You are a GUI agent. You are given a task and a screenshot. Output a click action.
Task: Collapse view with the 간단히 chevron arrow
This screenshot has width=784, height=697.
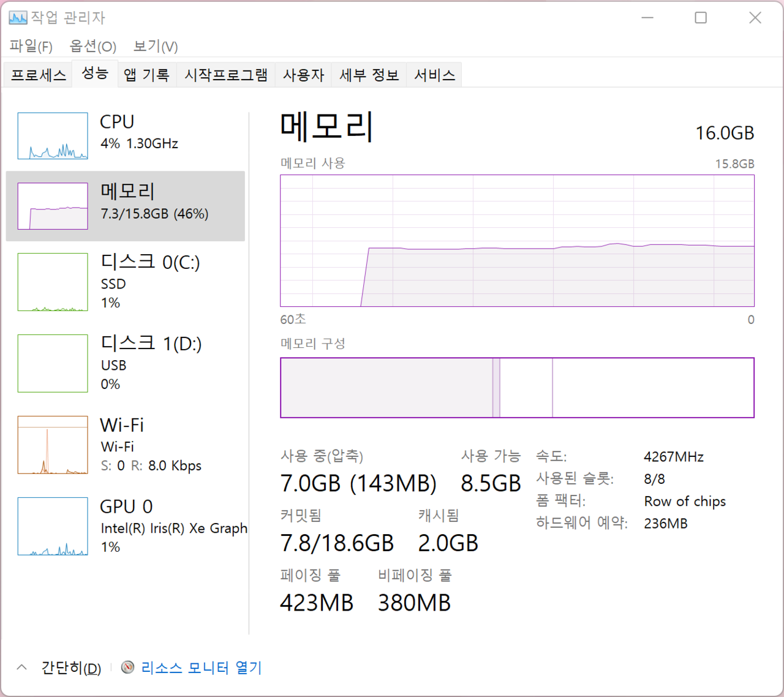click(22, 667)
